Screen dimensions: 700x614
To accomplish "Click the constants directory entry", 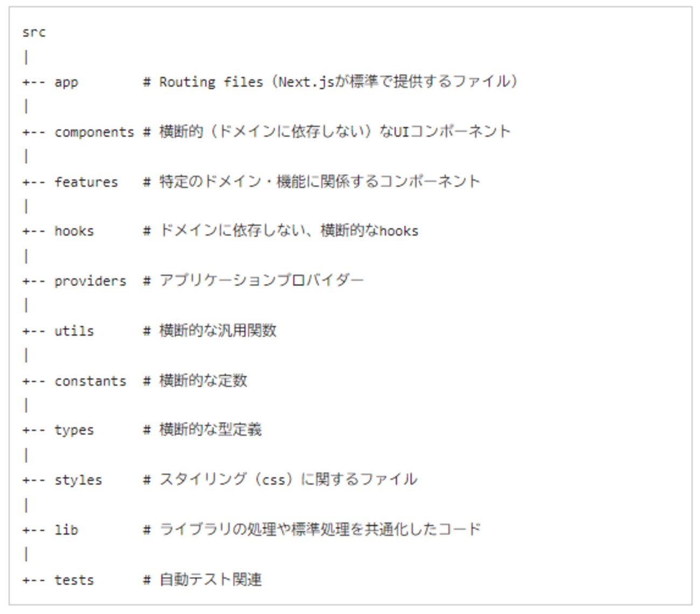I will pos(90,381).
